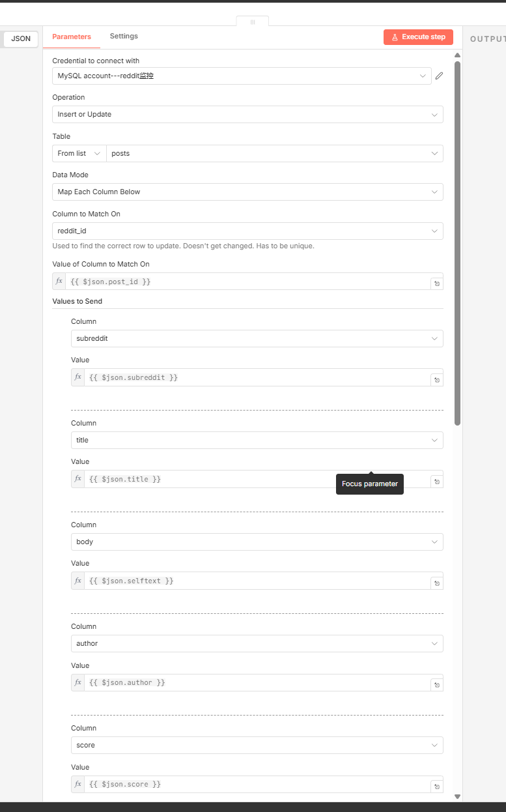506x812 pixels.
Task: Open expression editor for score value
Action: coord(437,787)
